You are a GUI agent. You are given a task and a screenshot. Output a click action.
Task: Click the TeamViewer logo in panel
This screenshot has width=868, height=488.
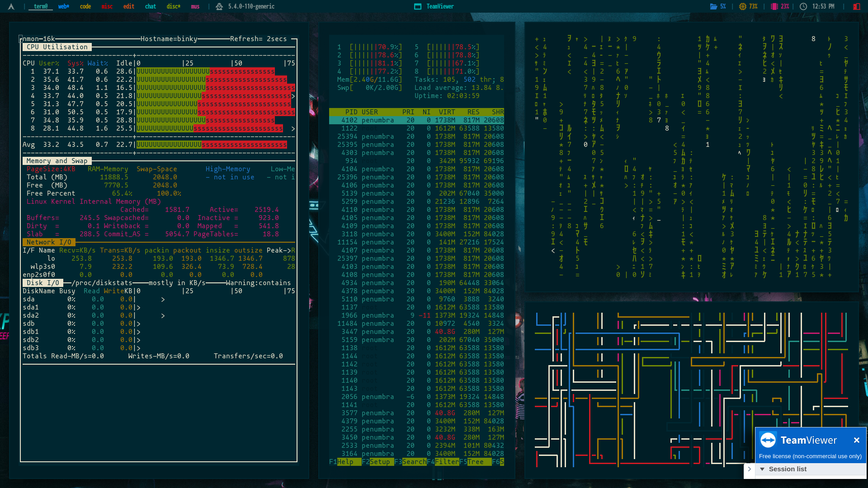(768, 440)
